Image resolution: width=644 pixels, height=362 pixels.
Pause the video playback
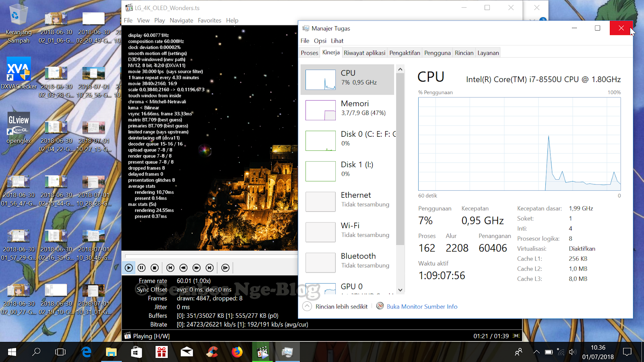click(x=141, y=267)
